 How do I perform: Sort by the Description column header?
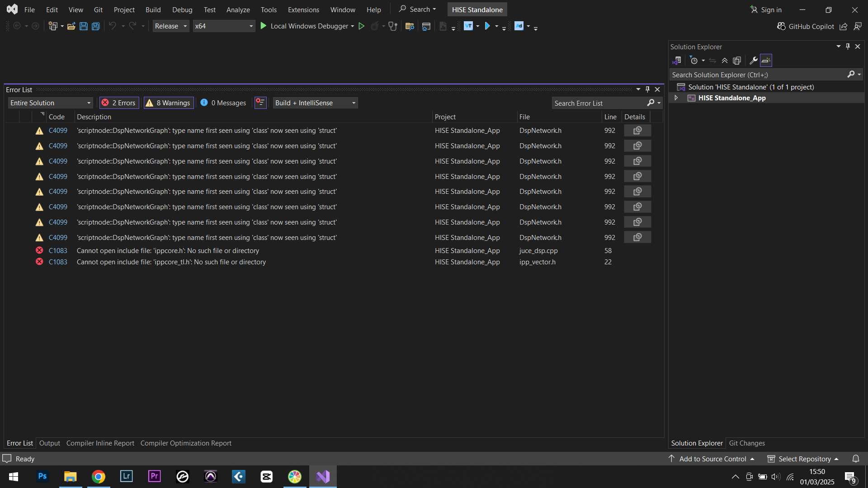click(253, 117)
